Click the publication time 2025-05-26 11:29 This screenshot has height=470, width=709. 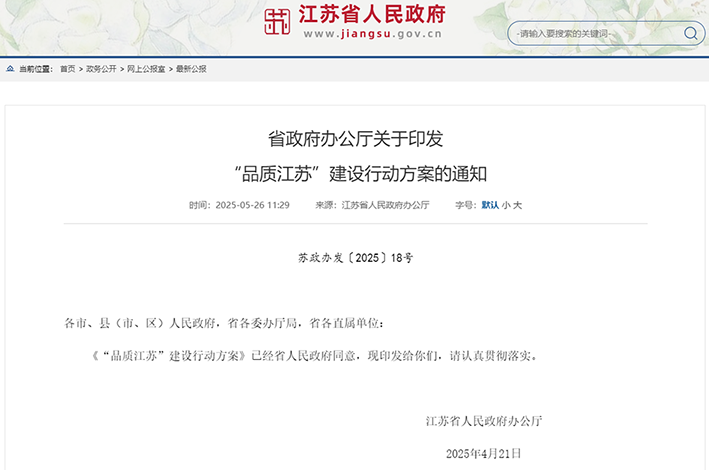point(252,205)
